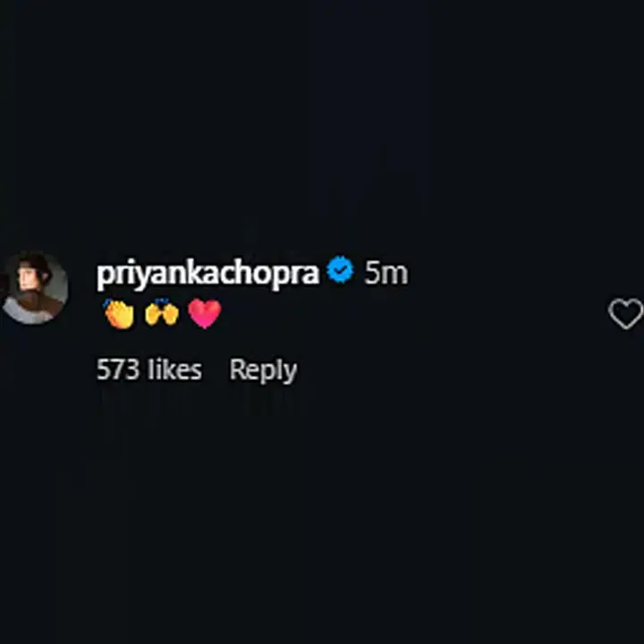Image resolution: width=644 pixels, height=644 pixels.
Task: Tap the empty heart beside the comment
Action: click(x=625, y=314)
